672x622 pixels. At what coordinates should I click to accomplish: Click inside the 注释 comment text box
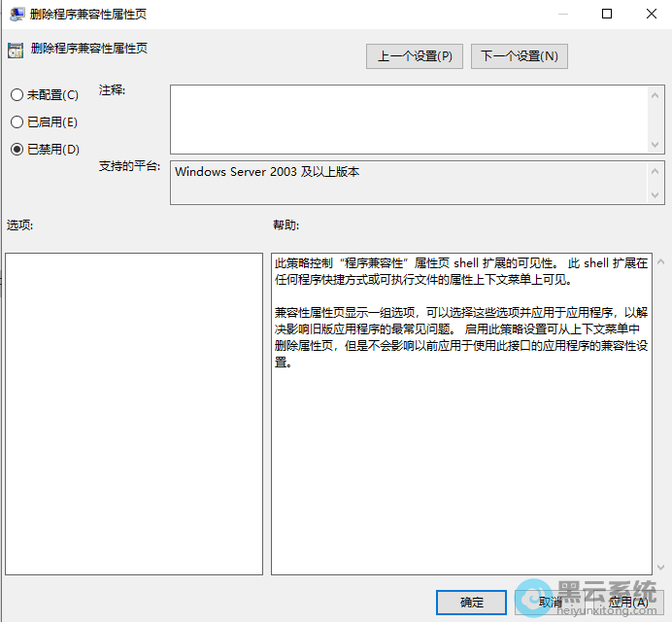pos(408,119)
